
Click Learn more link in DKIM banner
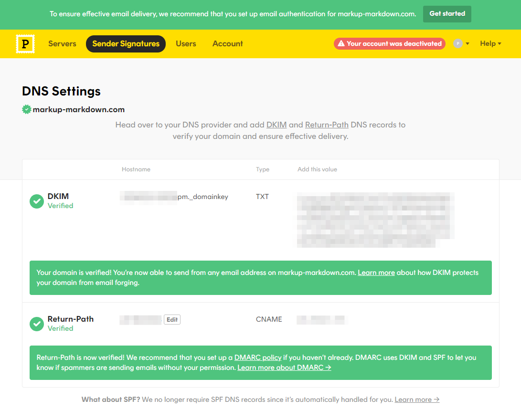(376, 273)
